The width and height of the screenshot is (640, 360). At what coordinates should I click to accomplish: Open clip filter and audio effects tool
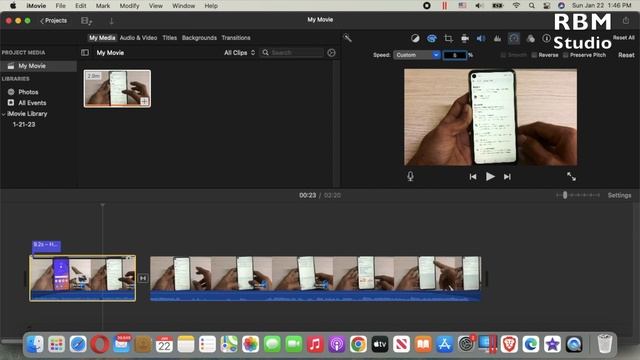531,38
